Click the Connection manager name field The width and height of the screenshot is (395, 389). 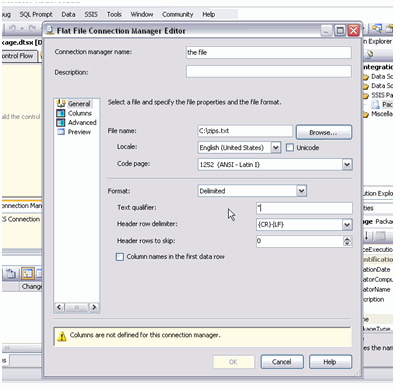(269, 52)
